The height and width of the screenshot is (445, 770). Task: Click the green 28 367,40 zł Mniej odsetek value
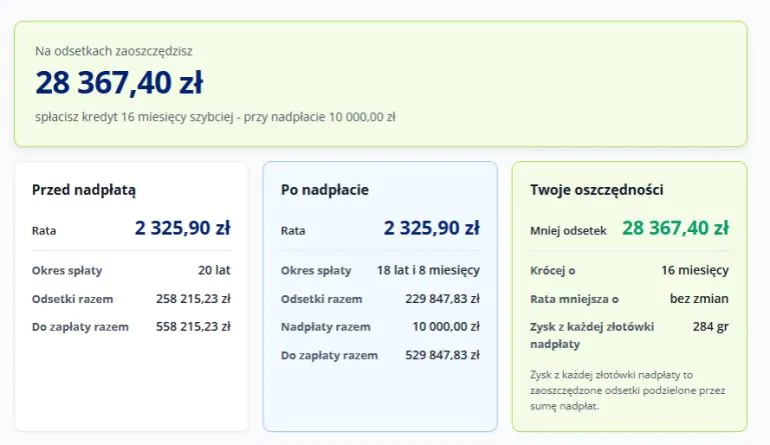click(676, 228)
